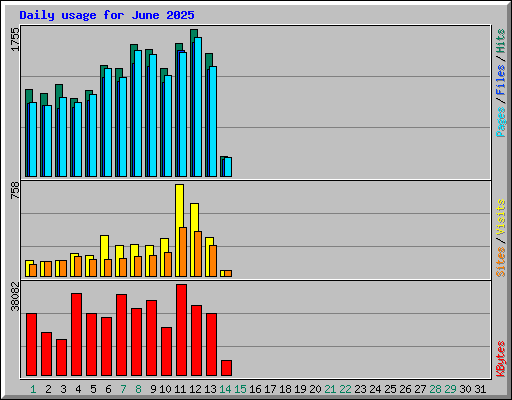Click day 21 on the x-axis

[330, 389]
